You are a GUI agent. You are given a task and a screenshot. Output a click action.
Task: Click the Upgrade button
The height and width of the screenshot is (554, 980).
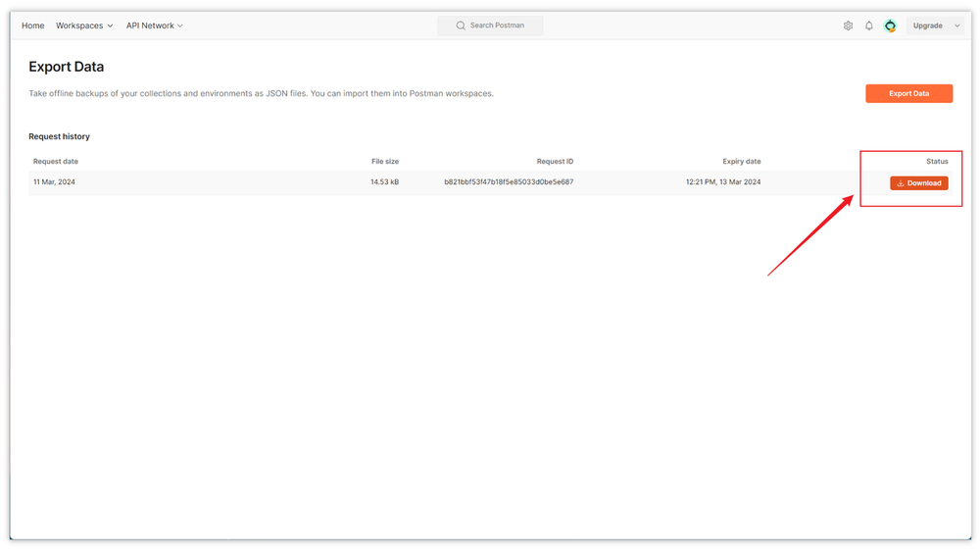click(x=927, y=25)
